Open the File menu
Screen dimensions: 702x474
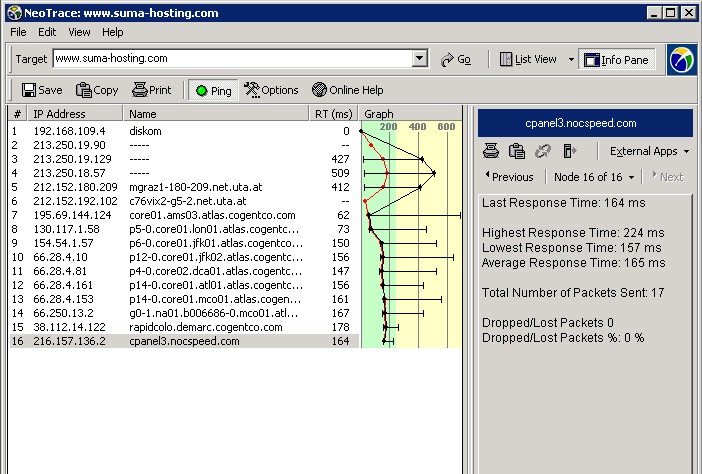(18, 32)
